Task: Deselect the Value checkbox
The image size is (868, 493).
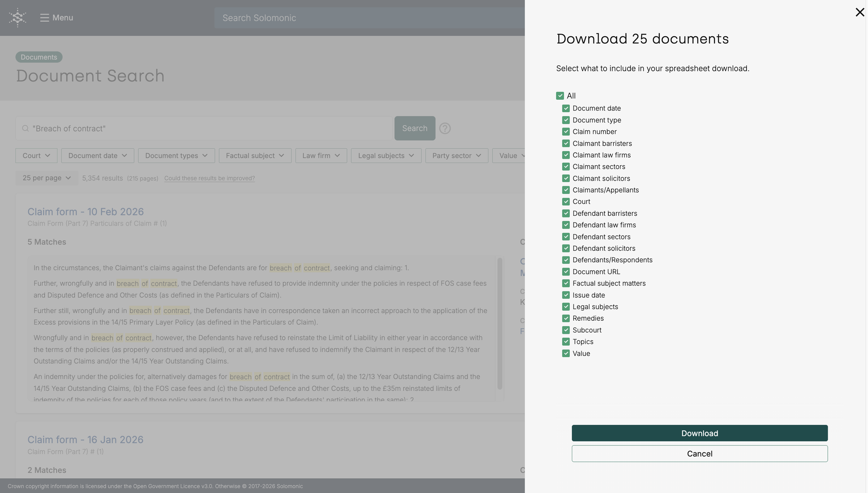Action: [566, 353]
